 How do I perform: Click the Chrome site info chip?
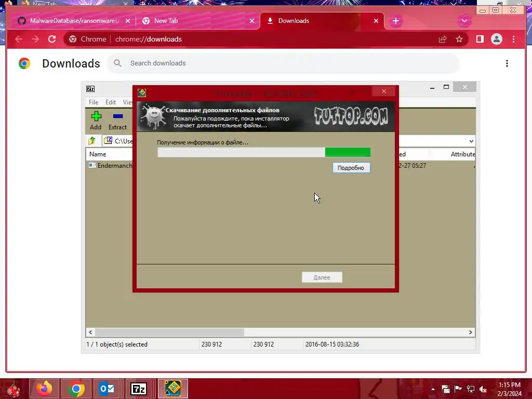tap(87, 39)
